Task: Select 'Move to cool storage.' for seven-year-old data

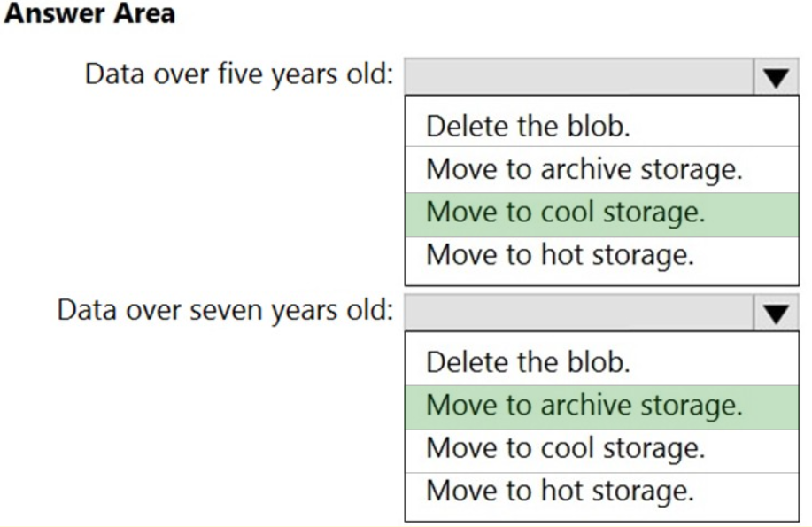Action: pos(565,447)
